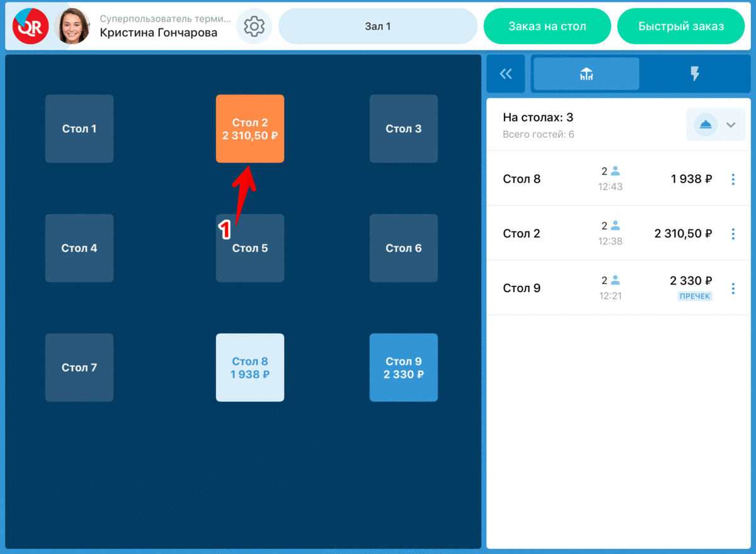
Task: Click guest count icon for Стол 2
Action: (616, 225)
